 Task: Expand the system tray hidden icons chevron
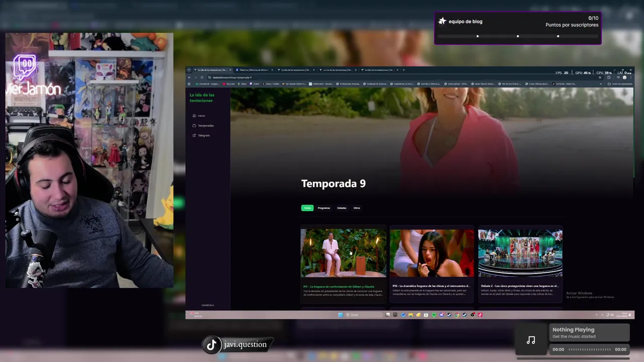[596, 315]
